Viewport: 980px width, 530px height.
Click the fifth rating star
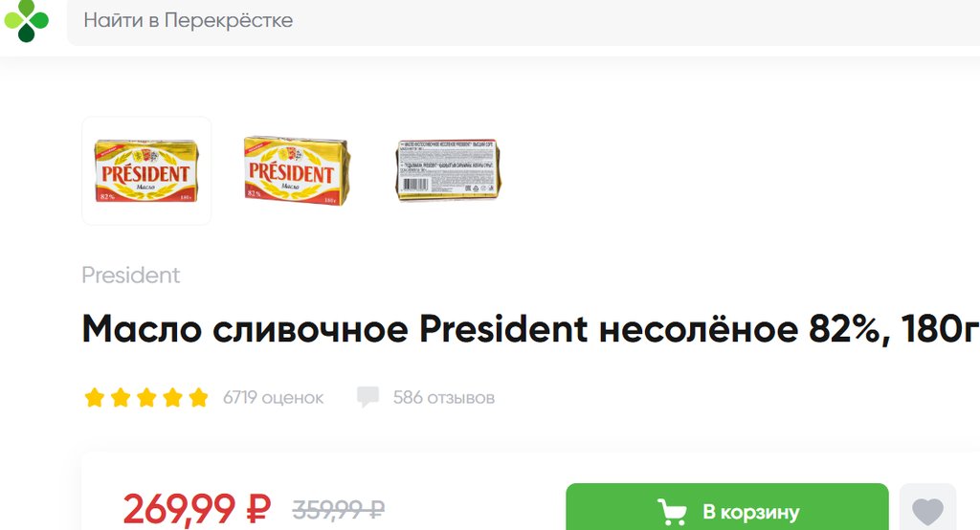click(198, 398)
